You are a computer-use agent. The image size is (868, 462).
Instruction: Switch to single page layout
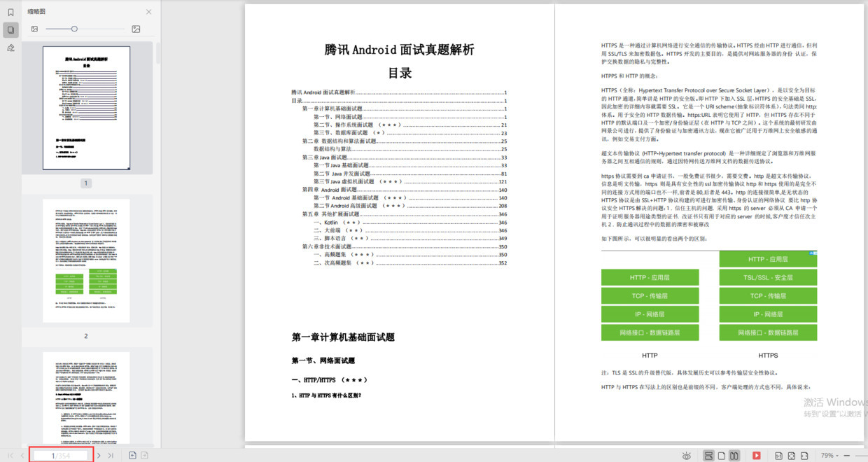point(722,456)
